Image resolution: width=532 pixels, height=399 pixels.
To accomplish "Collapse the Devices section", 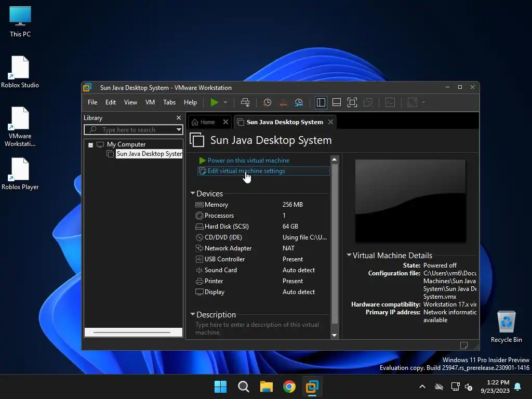I will 193,193.
